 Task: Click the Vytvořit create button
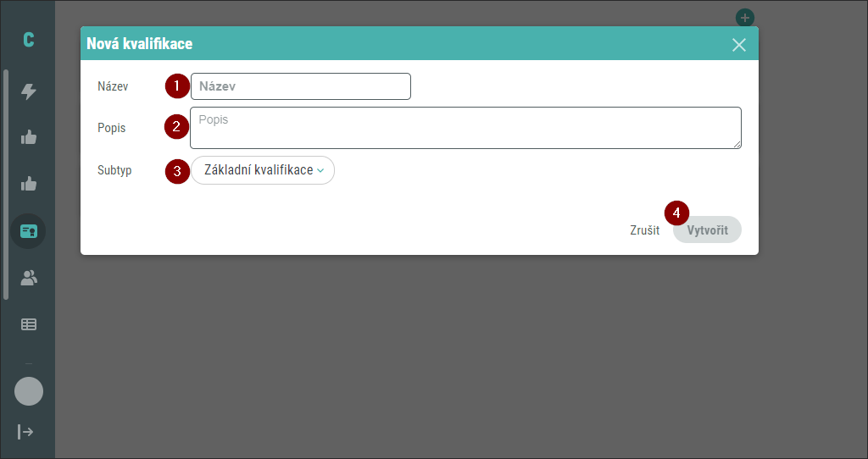point(708,230)
